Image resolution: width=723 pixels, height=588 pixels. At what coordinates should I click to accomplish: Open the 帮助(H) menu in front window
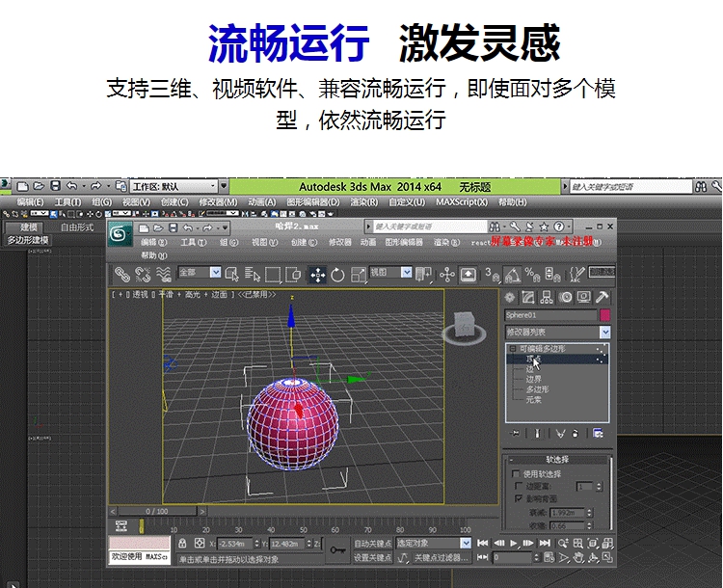(154, 255)
